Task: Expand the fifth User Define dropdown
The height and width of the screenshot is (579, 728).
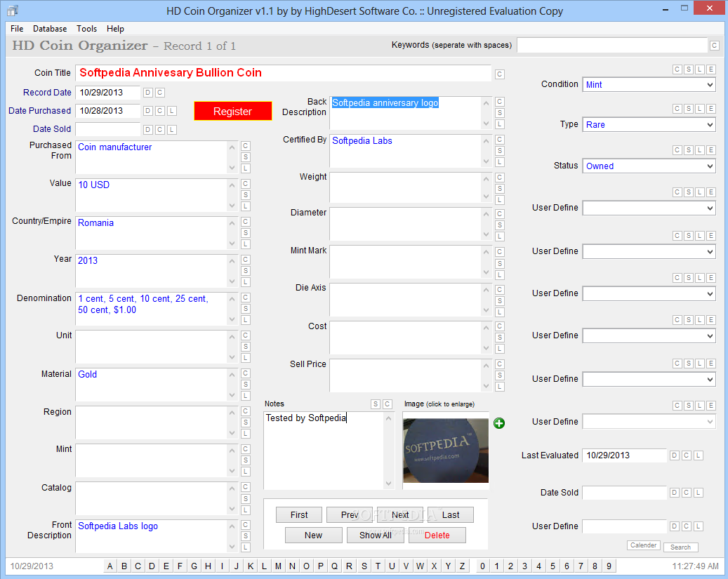Action: coord(649,380)
